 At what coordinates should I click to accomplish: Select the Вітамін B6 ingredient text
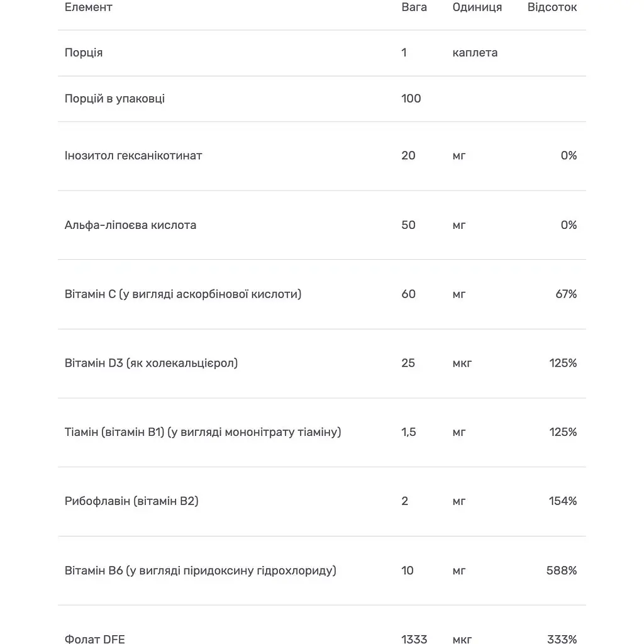point(200,570)
